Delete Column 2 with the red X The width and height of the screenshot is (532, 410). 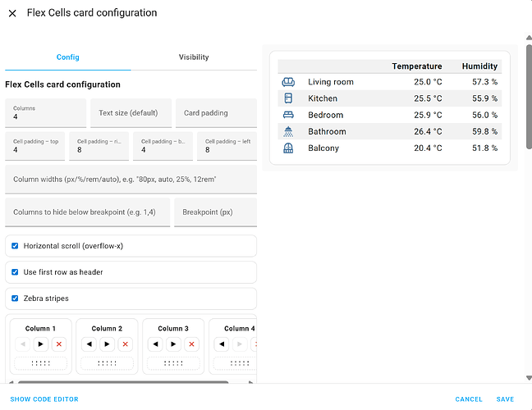[125, 344]
